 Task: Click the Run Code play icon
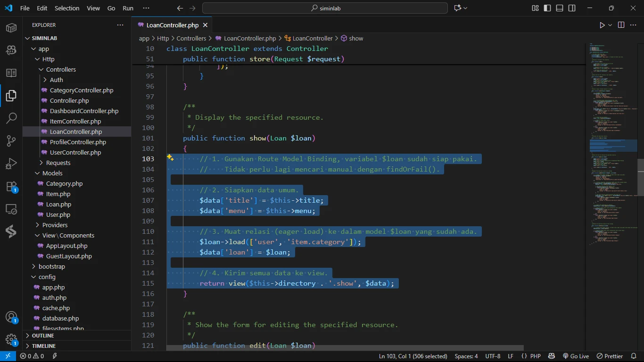tap(602, 25)
